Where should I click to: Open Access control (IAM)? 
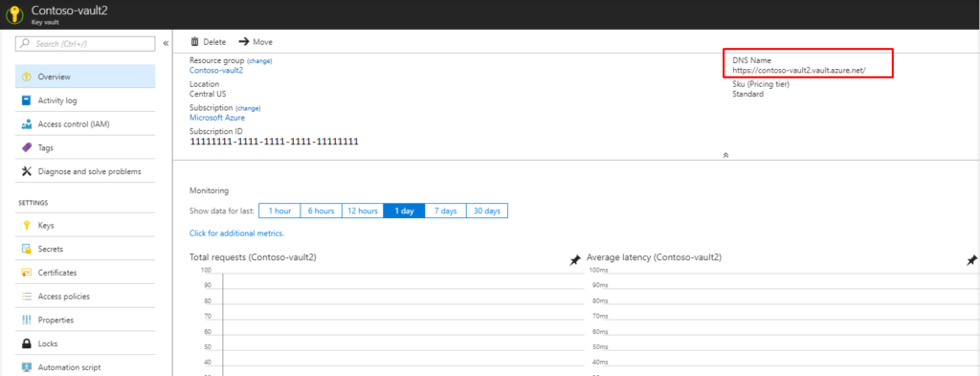[85, 124]
